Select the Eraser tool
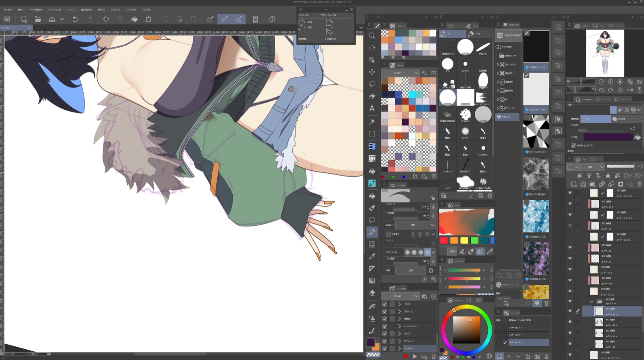 pos(372,293)
